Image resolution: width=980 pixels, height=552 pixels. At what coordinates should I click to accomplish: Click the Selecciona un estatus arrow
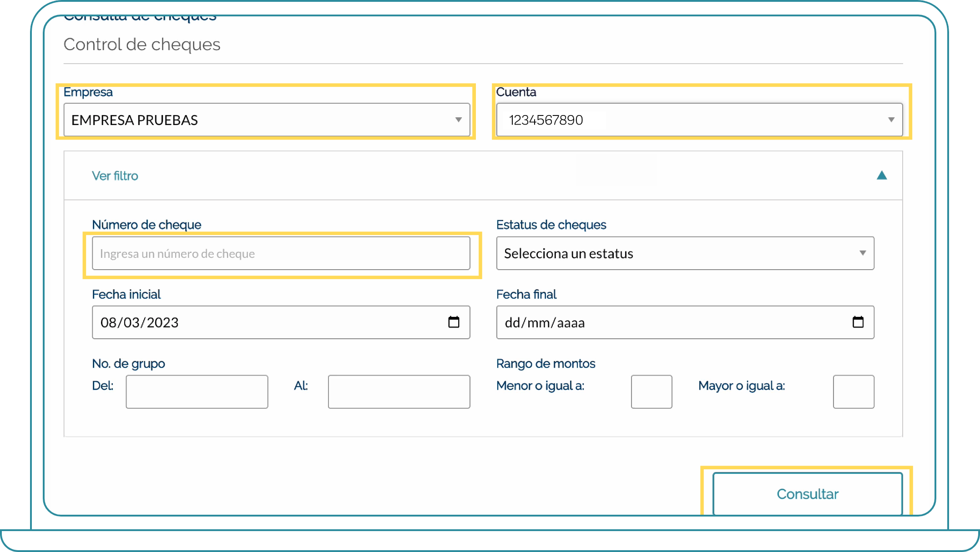863,253
